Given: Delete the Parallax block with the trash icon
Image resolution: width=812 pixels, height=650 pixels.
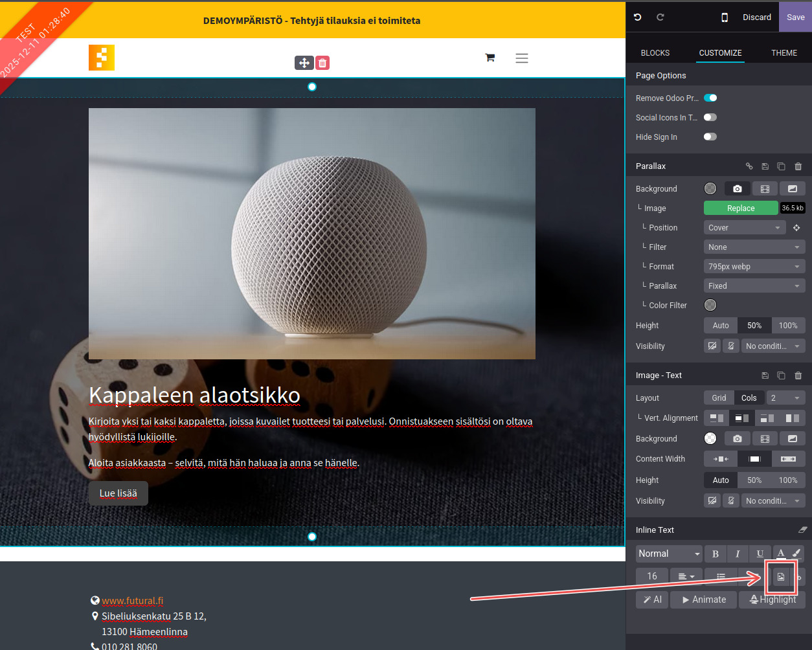Looking at the screenshot, I should (798, 166).
